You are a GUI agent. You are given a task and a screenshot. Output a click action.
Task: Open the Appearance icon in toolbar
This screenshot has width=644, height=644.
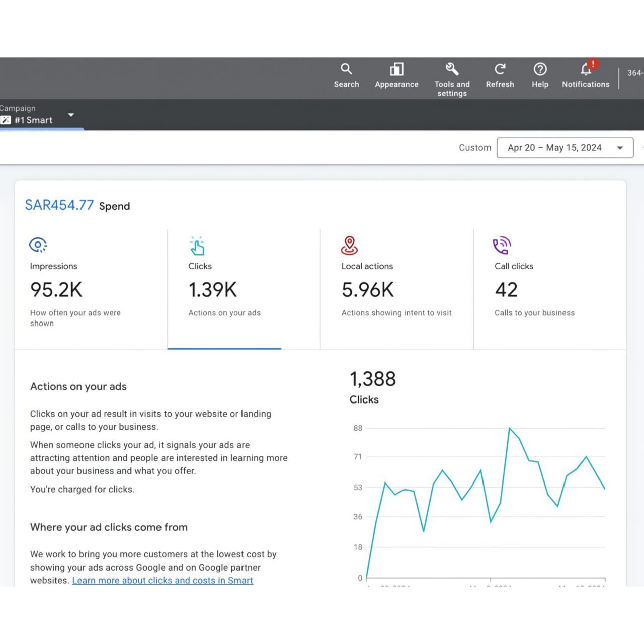coord(396,69)
